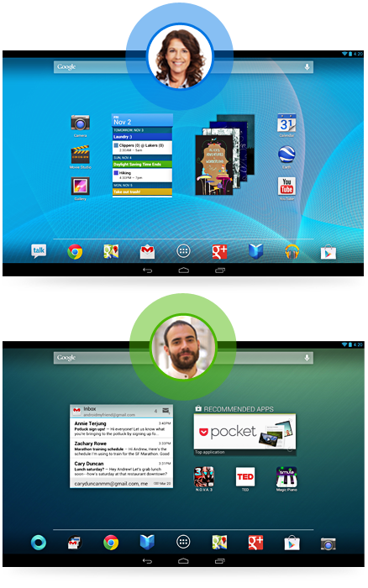Open the carydunanmm@gmail.com conversation row
368x588 pixels.
click(x=122, y=483)
